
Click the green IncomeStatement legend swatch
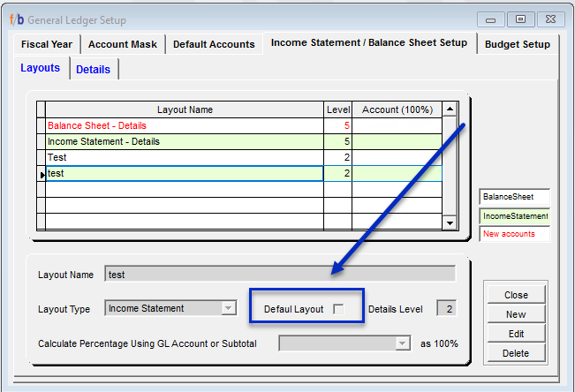click(x=514, y=215)
